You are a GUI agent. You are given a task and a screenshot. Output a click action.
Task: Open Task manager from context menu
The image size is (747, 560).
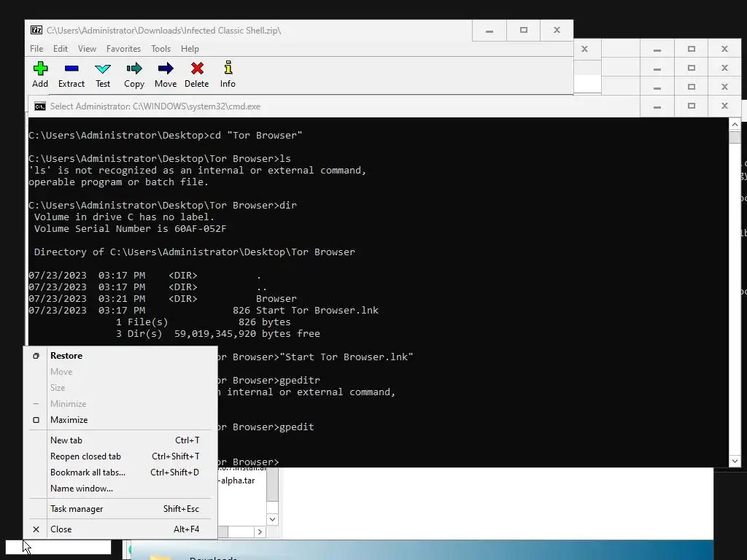(120, 508)
